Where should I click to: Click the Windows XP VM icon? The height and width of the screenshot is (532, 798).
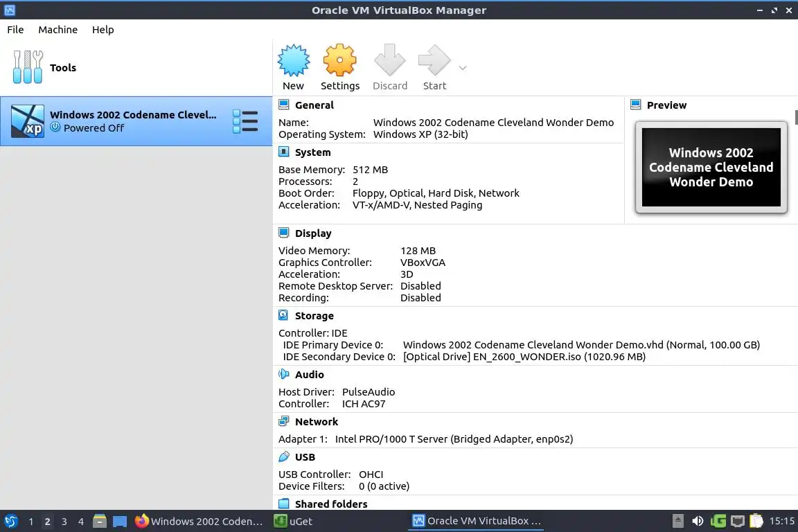(x=28, y=121)
